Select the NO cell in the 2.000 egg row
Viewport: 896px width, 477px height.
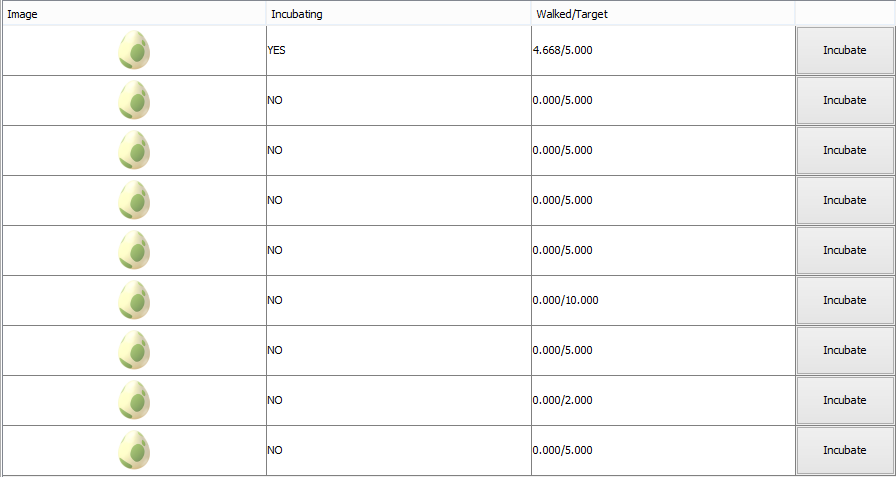pyautogui.click(x=399, y=400)
